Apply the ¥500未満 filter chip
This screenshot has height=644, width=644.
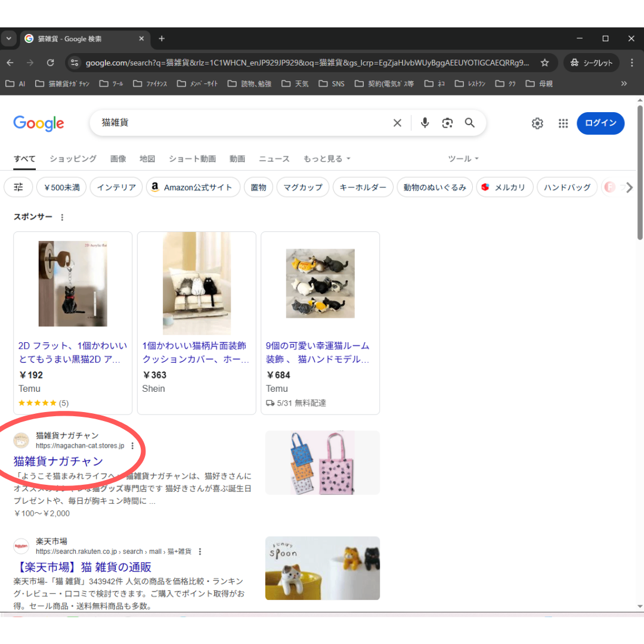click(x=61, y=187)
